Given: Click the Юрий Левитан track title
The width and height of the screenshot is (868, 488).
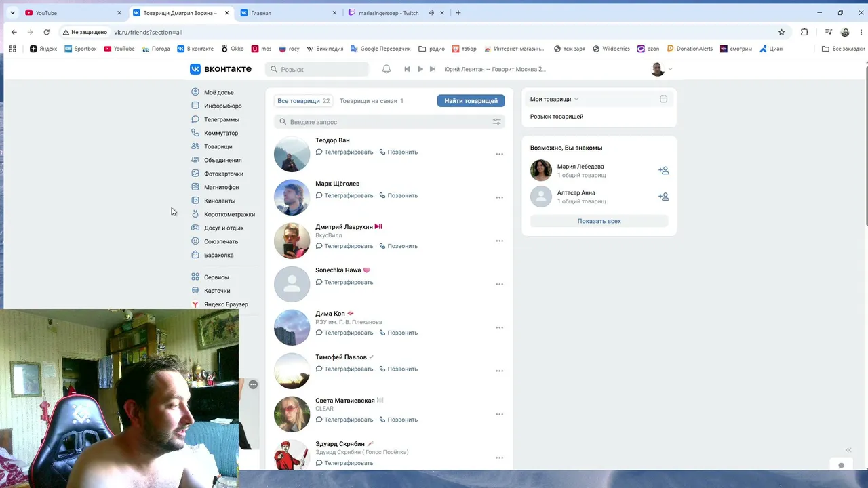Looking at the screenshot, I should point(495,69).
